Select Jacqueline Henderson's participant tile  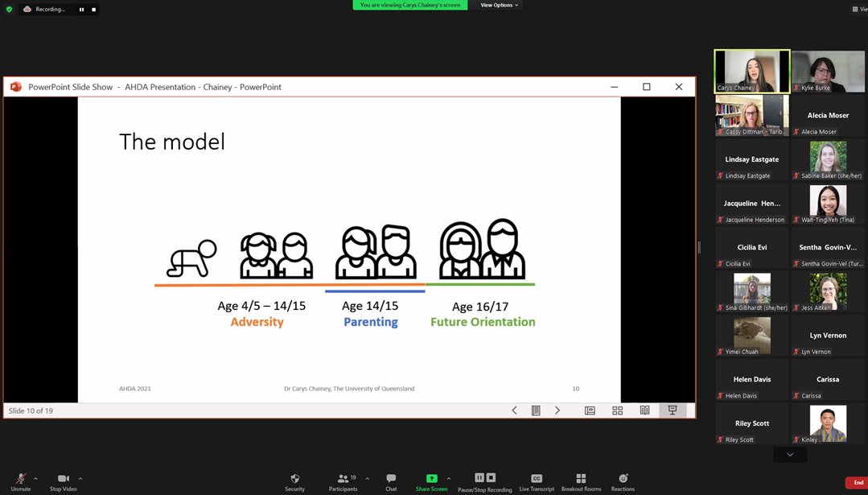point(751,203)
